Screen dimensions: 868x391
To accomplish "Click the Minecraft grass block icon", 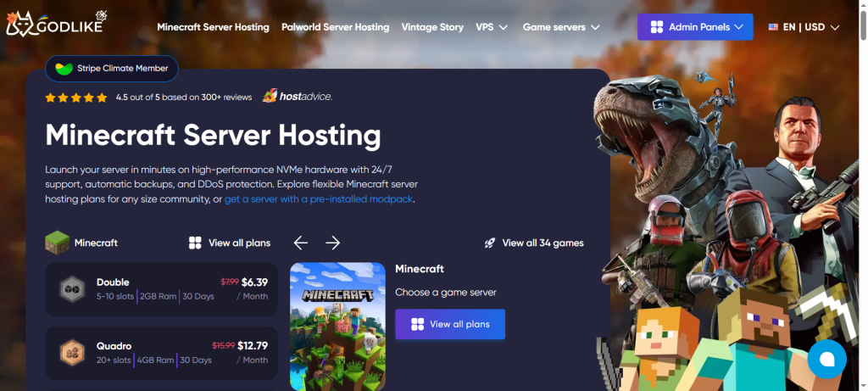I will (57, 243).
